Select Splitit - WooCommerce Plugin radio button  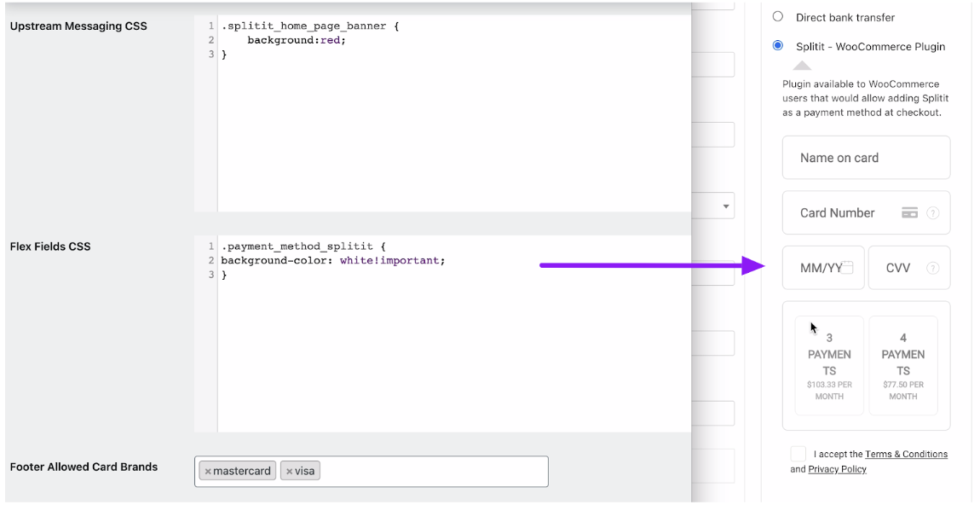click(777, 46)
